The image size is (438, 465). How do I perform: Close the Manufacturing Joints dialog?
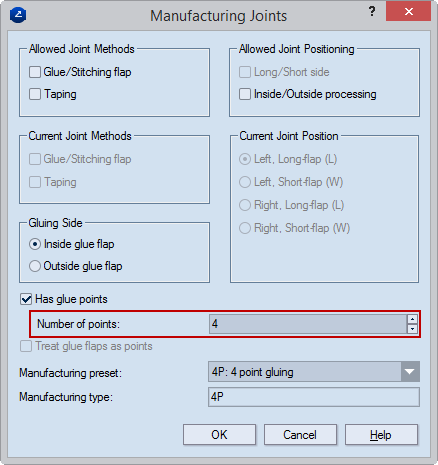[408, 12]
